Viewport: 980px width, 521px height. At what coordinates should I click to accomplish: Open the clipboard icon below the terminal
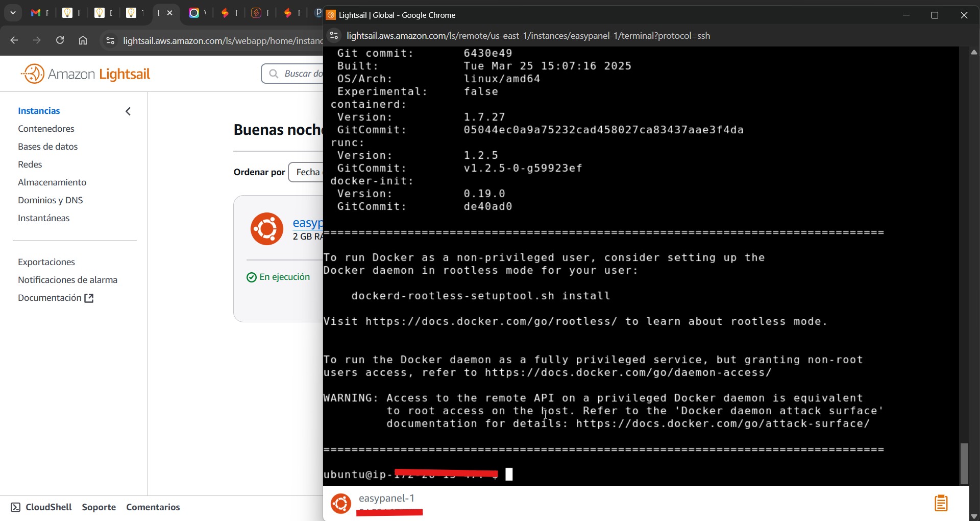tap(941, 503)
